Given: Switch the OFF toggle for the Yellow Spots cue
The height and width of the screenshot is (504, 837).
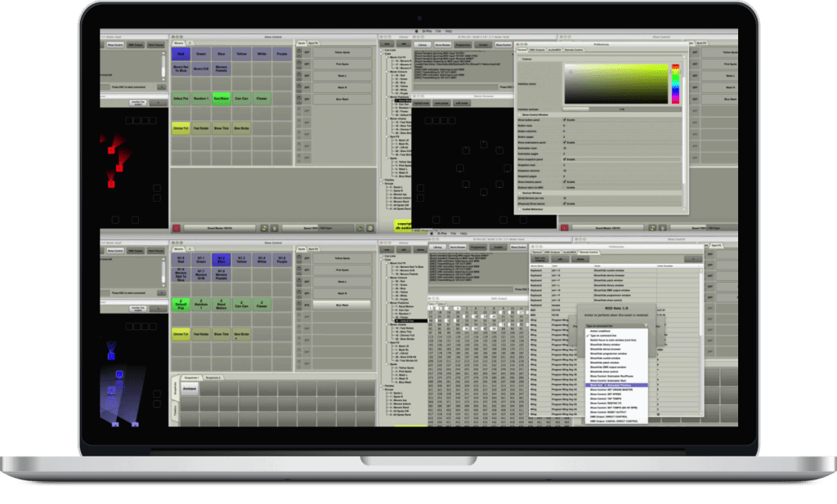Looking at the screenshot, I should click(307, 52).
